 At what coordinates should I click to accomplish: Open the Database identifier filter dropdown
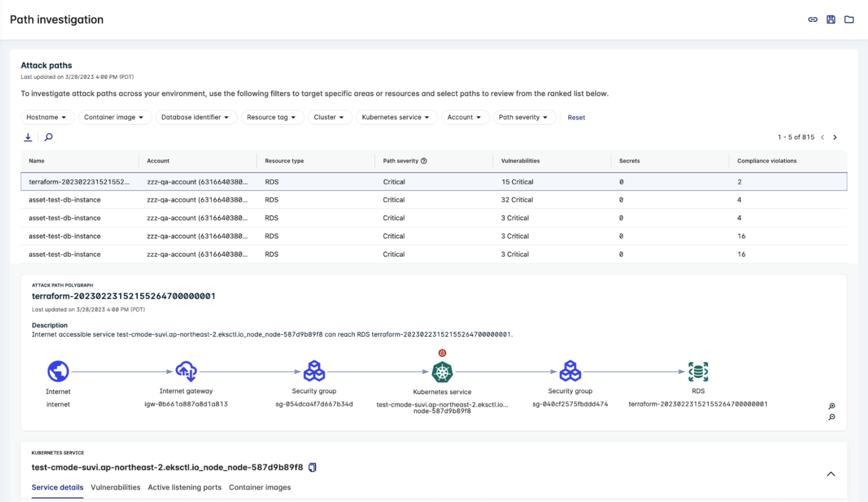point(195,118)
